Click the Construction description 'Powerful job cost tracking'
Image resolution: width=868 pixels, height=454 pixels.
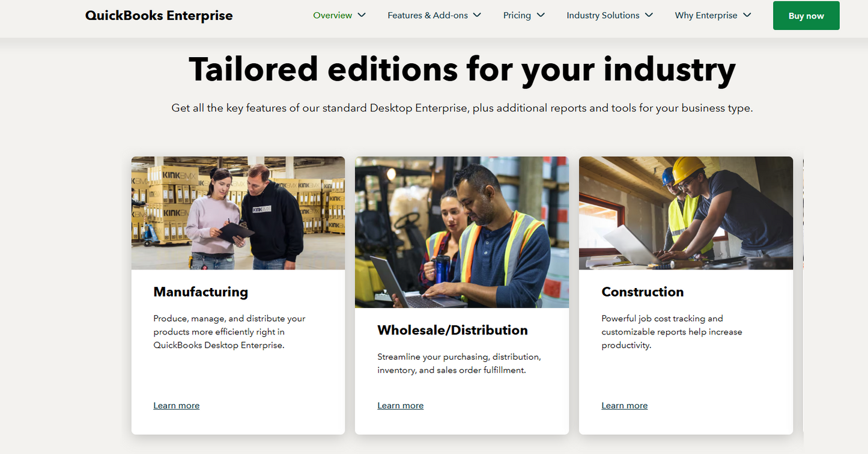(672, 332)
